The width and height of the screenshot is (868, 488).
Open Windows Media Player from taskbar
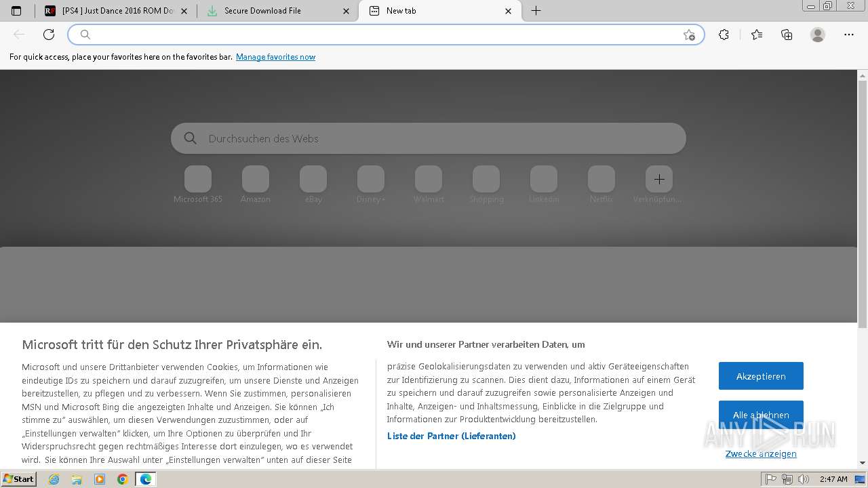pyautogui.click(x=100, y=479)
